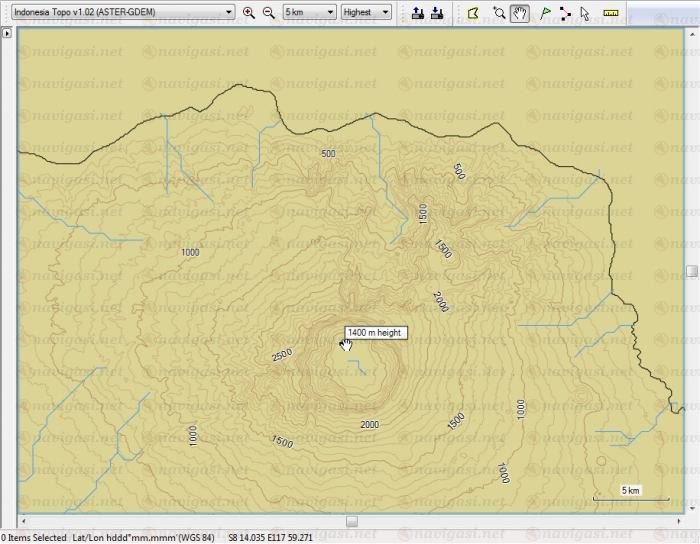
Task: Click the zoom in magnifier icon
Action: [x=249, y=13]
